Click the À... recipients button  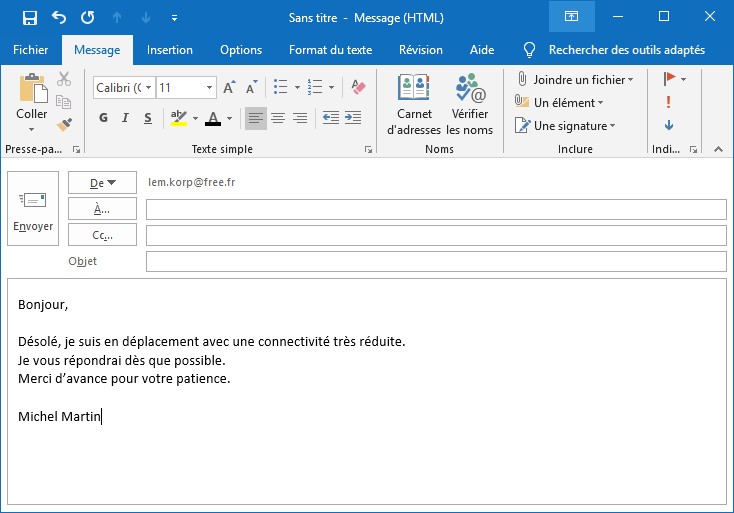click(x=102, y=209)
